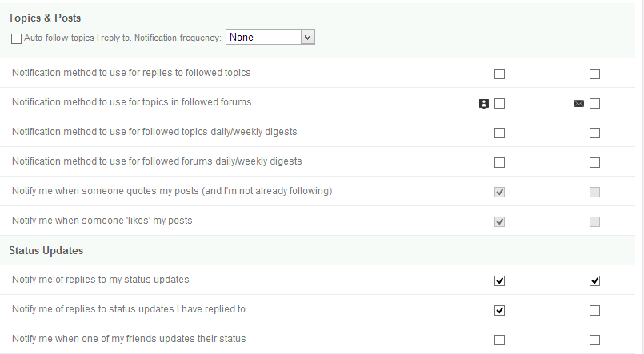644x354 pixels.
Task: Check the box beside the envelope icon
Action: point(594,103)
